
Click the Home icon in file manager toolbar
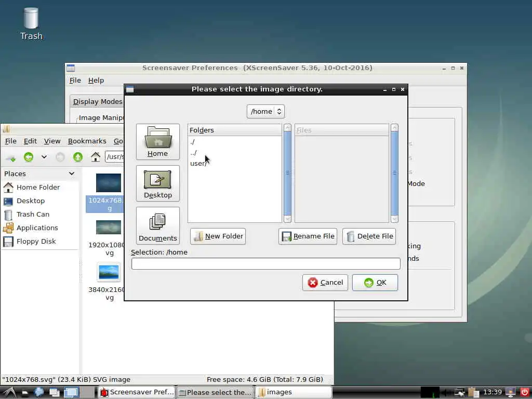[96, 157]
